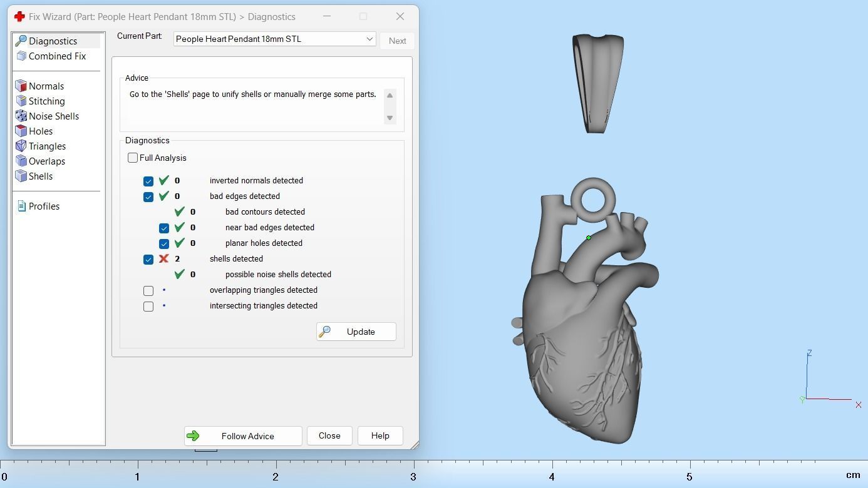Click the 'shells detected' label
Image resolution: width=868 pixels, height=488 pixels.
coord(236,258)
